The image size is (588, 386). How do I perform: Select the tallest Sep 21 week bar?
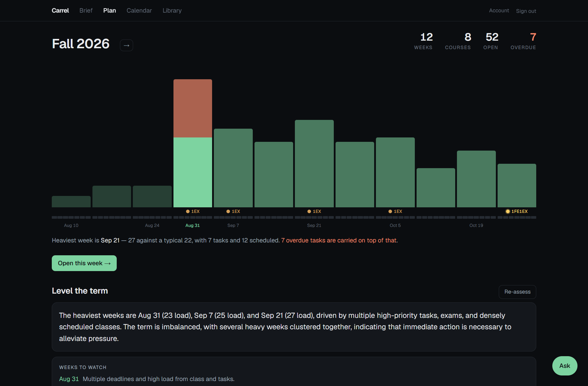pyautogui.click(x=314, y=163)
